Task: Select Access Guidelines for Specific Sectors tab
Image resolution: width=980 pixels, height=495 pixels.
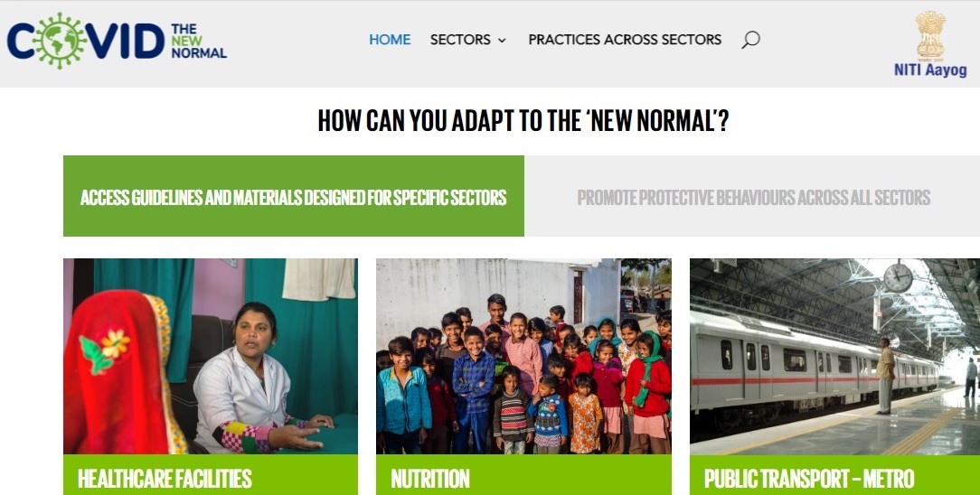Action: tap(294, 196)
